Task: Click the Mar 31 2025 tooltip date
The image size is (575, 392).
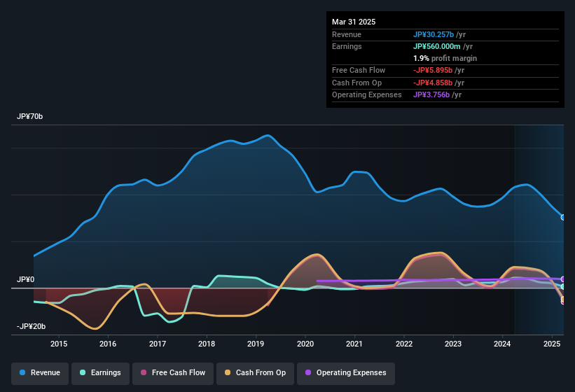Action: 354,22
